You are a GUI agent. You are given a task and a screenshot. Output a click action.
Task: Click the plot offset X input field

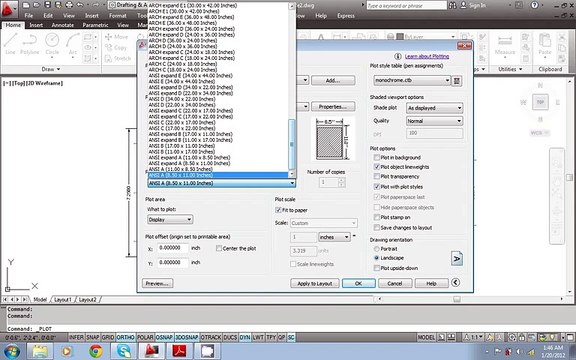click(x=173, y=248)
